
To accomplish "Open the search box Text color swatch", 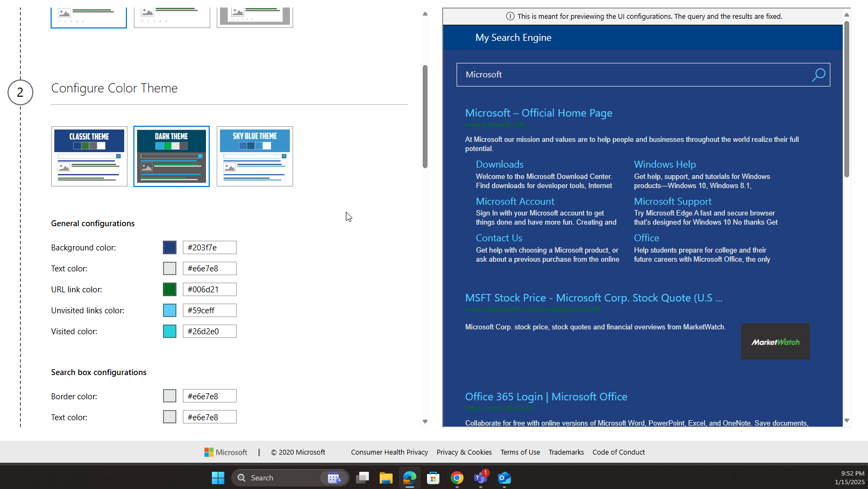I will coord(169,417).
